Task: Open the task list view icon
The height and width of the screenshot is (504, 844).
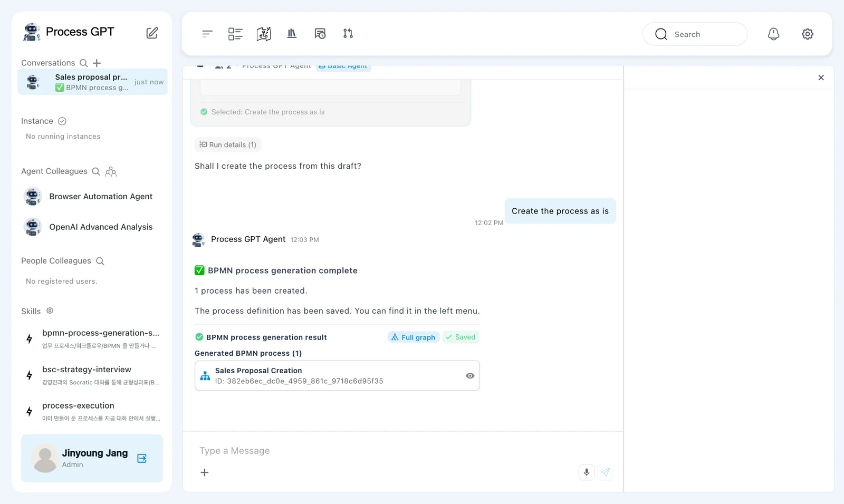Action: click(235, 34)
